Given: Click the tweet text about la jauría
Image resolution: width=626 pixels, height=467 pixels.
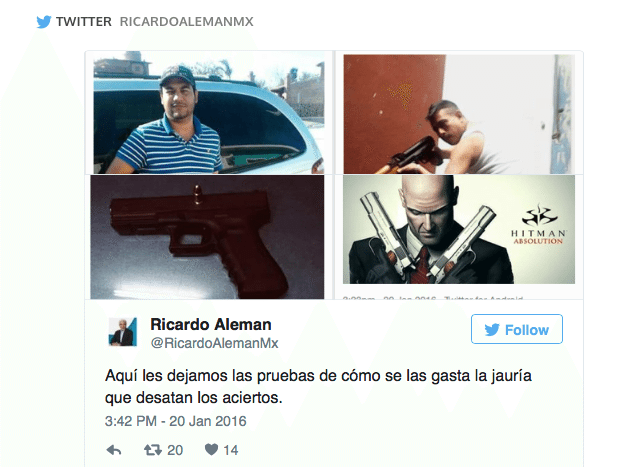Looking at the screenshot, I should (x=318, y=386).
